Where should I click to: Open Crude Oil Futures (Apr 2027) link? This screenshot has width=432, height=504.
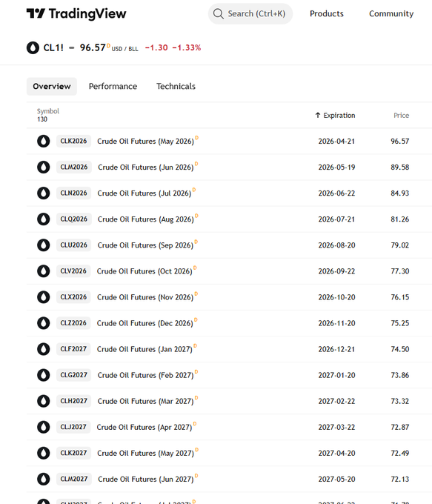pos(144,428)
